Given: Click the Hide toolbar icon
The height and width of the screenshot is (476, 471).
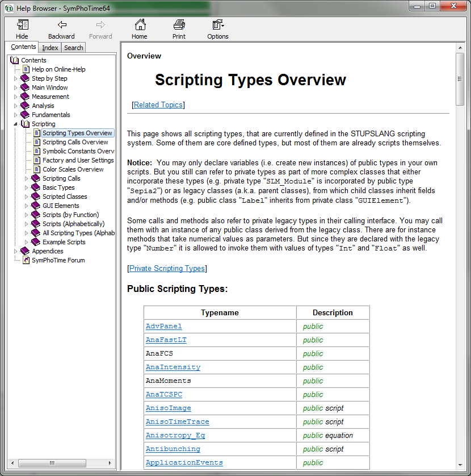Looking at the screenshot, I should coord(22,26).
